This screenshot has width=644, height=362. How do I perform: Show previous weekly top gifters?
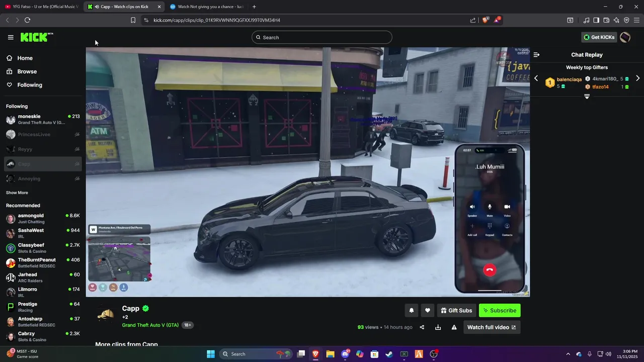[536, 78]
